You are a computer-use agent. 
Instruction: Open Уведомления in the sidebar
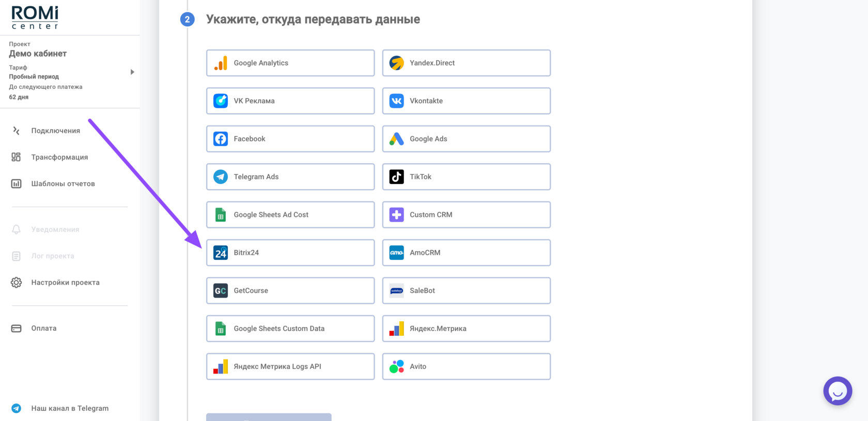pyautogui.click(x=55, y=229)
